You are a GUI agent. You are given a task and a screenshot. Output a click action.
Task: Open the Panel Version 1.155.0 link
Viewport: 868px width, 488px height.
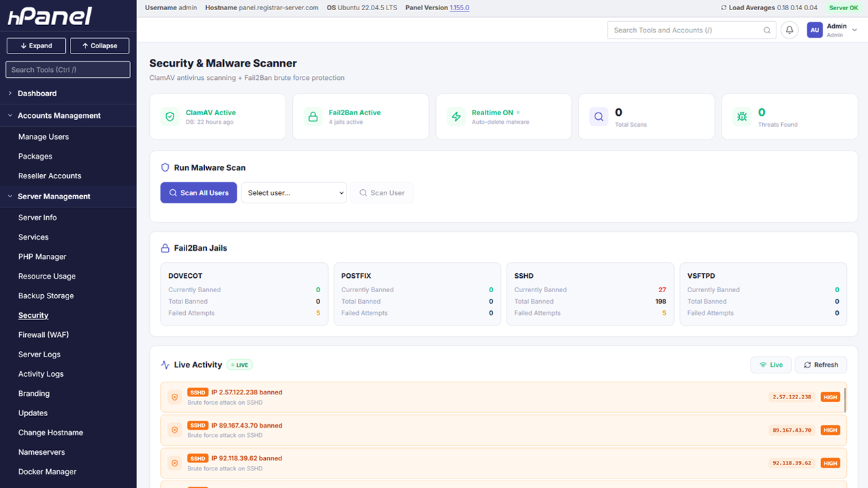459,8
